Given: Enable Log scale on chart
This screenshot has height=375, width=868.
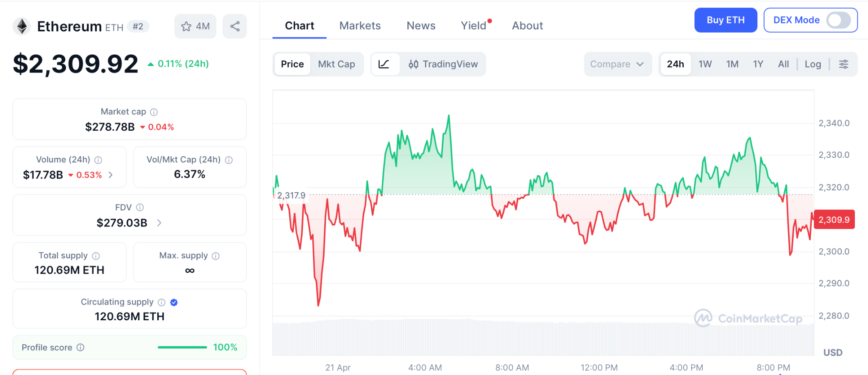Looking at the screenshot, I should pyautogui.click(x=812, y=64).
